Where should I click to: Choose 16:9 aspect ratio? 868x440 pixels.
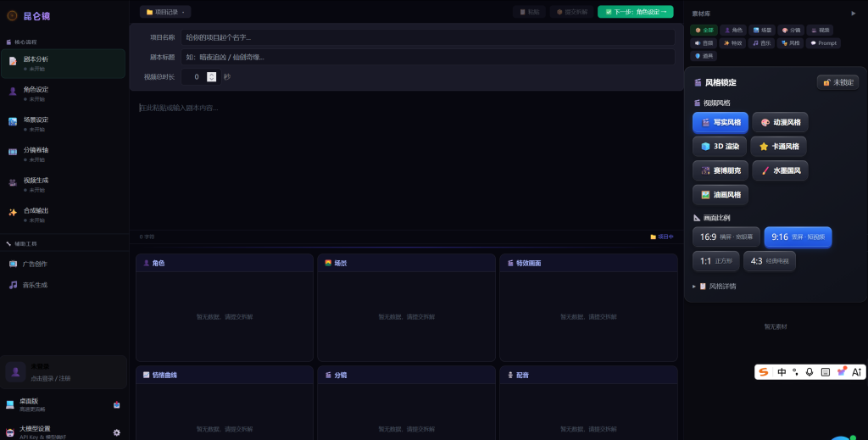point(726,237)
